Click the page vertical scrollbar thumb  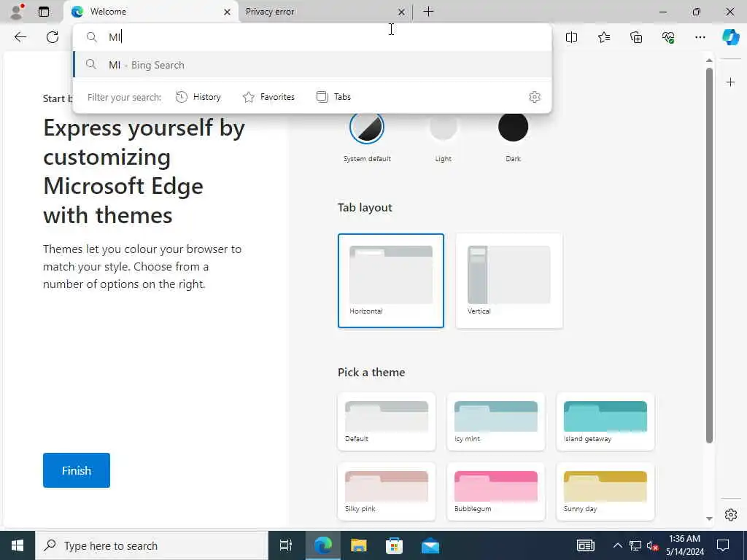point(709,256)
